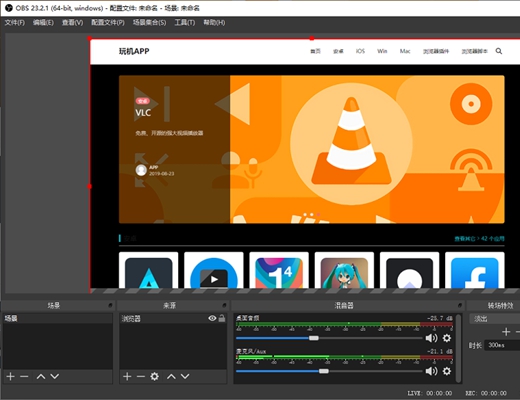
Task: Mute the 桌面音频 speaker icon
Action: (431, 338)
